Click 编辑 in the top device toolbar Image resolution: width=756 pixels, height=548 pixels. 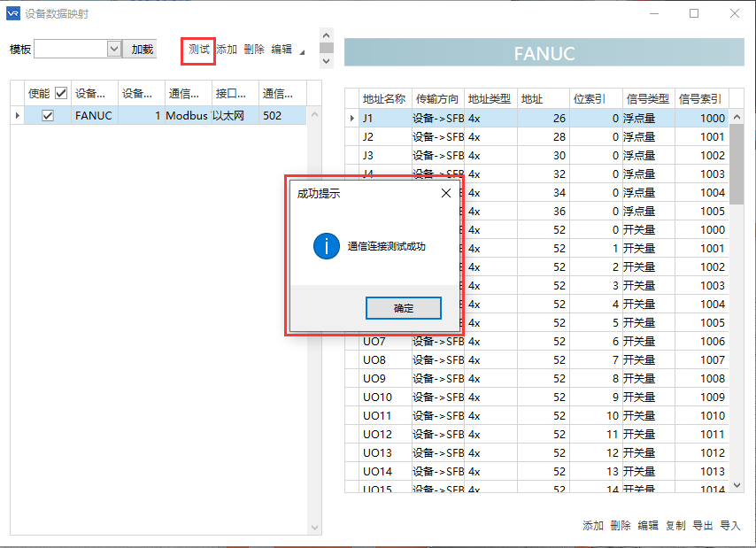pyautogui.click(x=282, y=50)
